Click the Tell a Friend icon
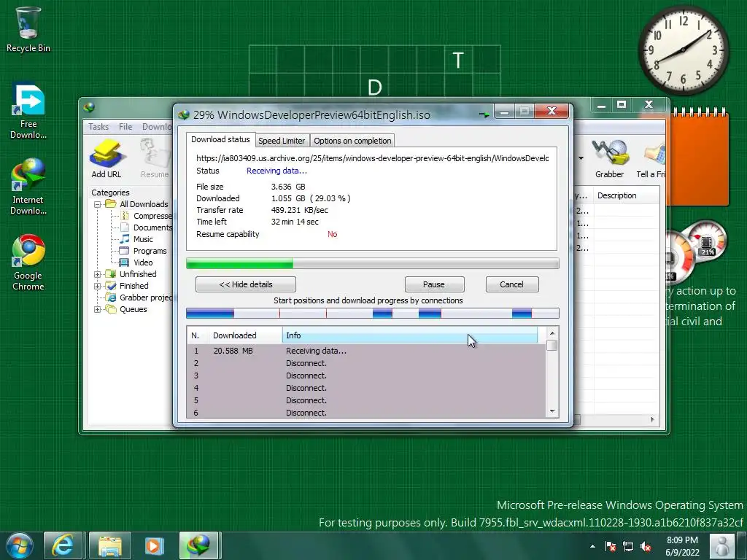 point(651,158)
